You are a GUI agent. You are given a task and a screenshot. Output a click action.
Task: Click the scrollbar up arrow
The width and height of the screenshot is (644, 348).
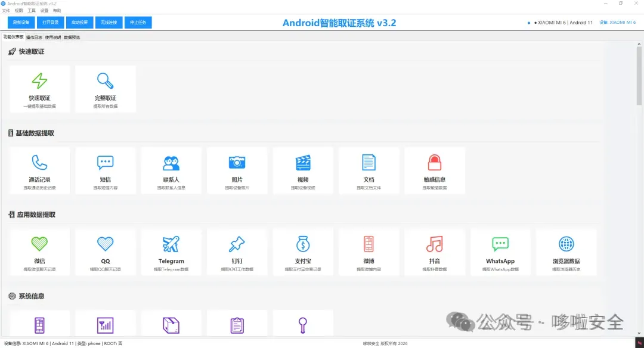point(639,44)
